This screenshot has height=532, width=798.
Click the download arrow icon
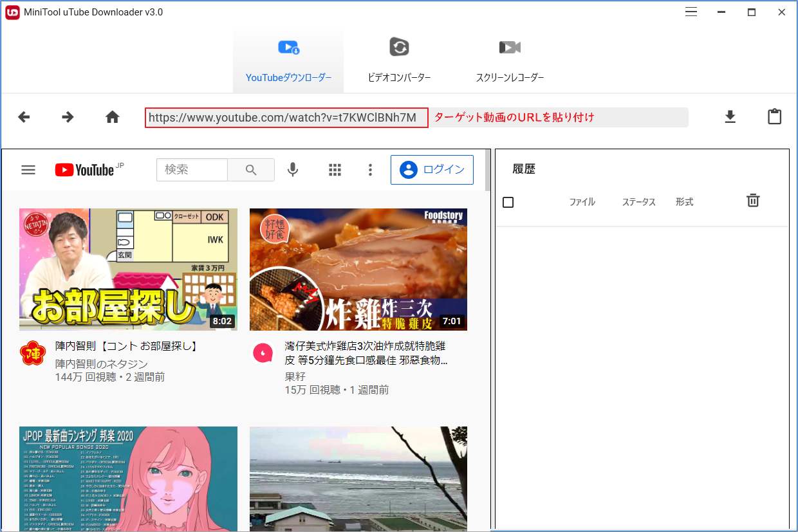(x=730, y=117)
